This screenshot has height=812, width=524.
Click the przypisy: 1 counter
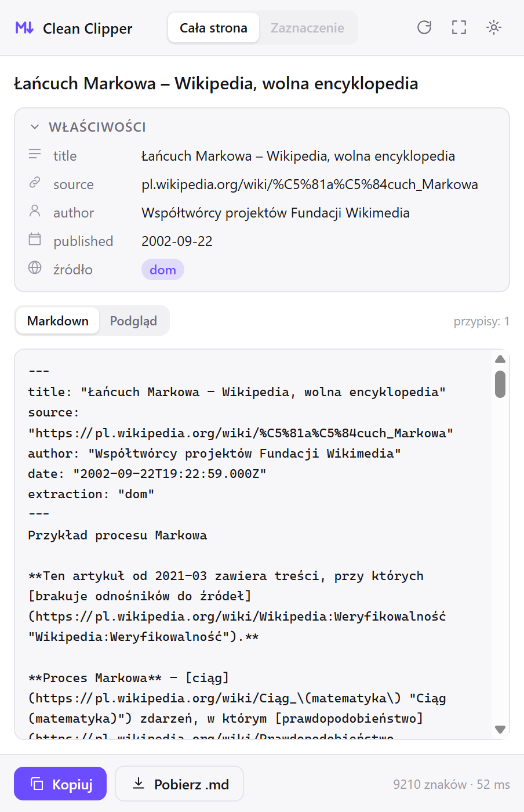[481, 321]
